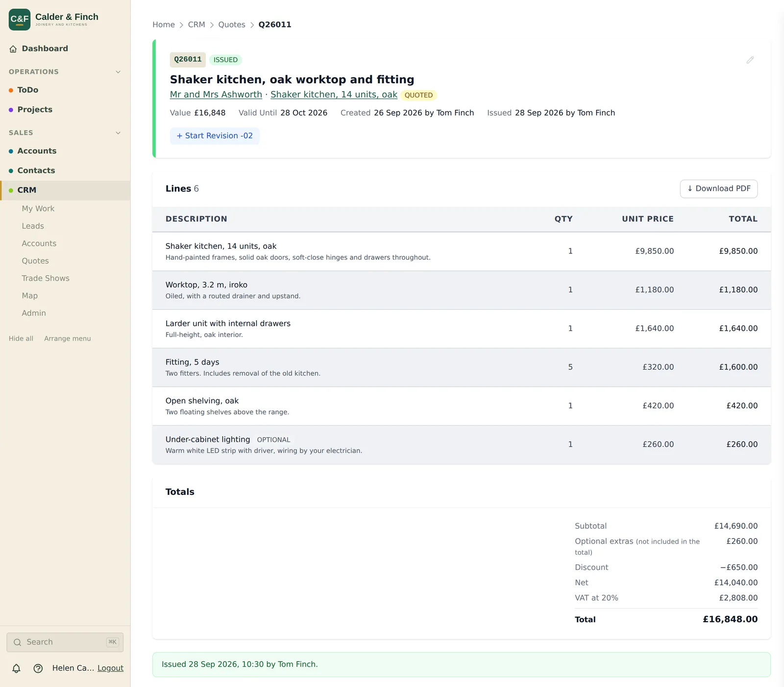Click the search magnifier icon
The image size is (784, 687).
tap(18, 642)
